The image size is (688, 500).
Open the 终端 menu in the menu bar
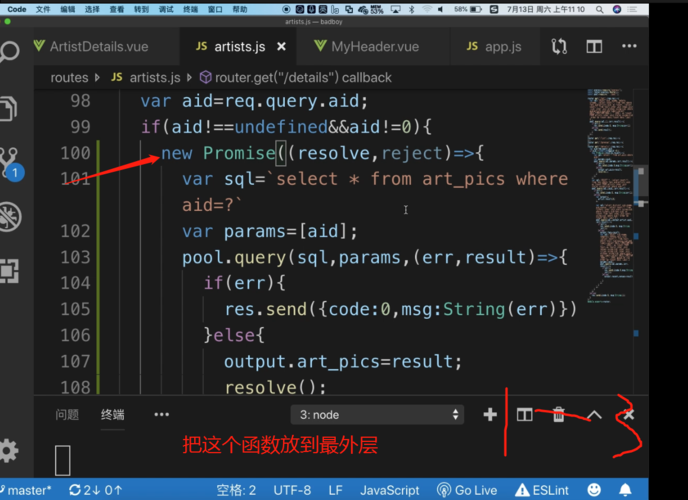coord(190,9)
